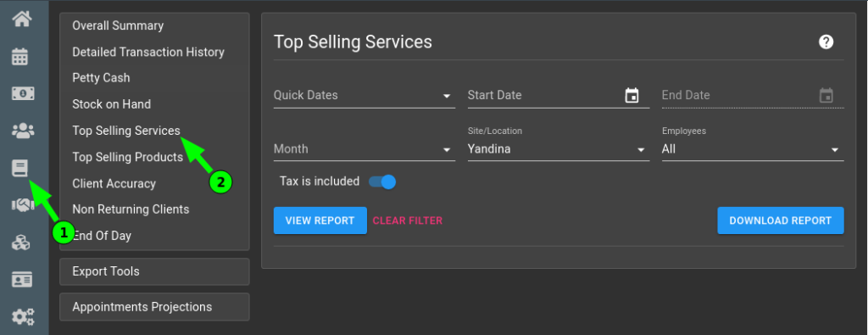Open the clients group icon in sidebar
Screen dimensions: 868x335
tap(23, 131)
